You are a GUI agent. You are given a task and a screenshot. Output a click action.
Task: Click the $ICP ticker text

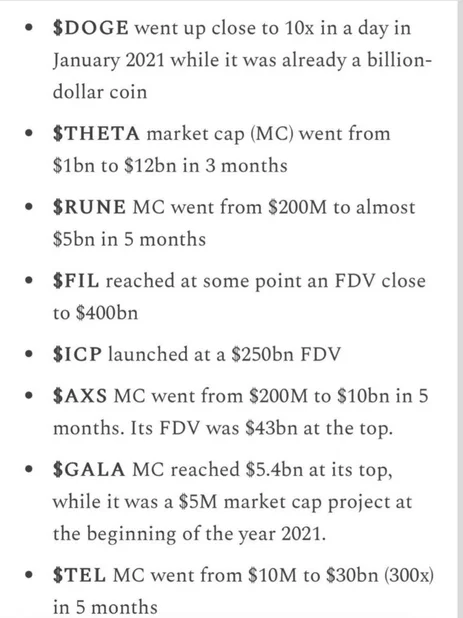(x=77, y=354)
